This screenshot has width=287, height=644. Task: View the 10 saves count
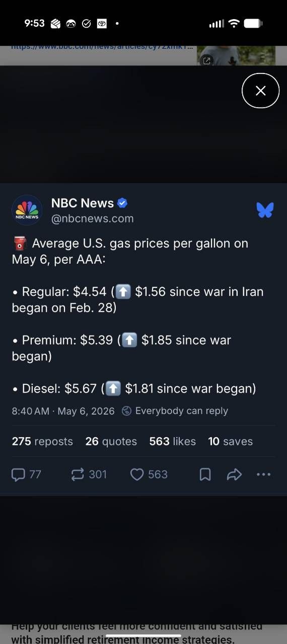tap(231, 441)
